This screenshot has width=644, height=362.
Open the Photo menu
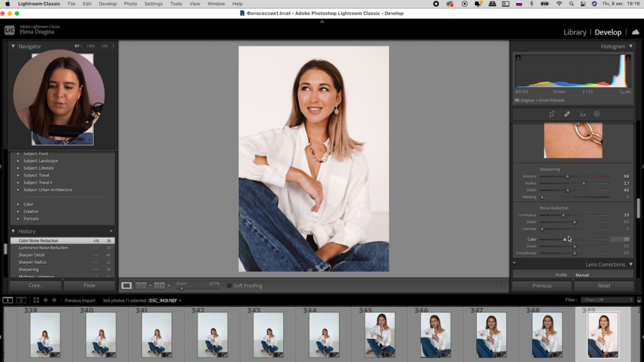click(130, 4)
